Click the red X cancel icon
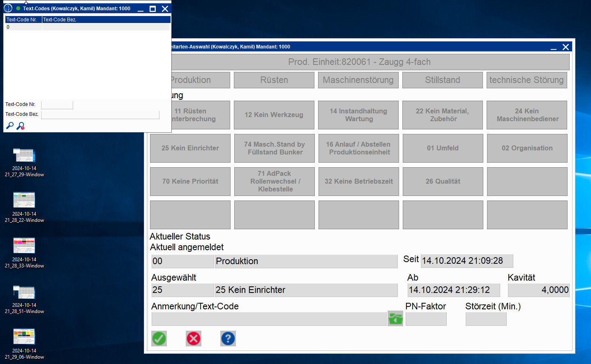Screen dimensions: 591x364 coord(194,339)
